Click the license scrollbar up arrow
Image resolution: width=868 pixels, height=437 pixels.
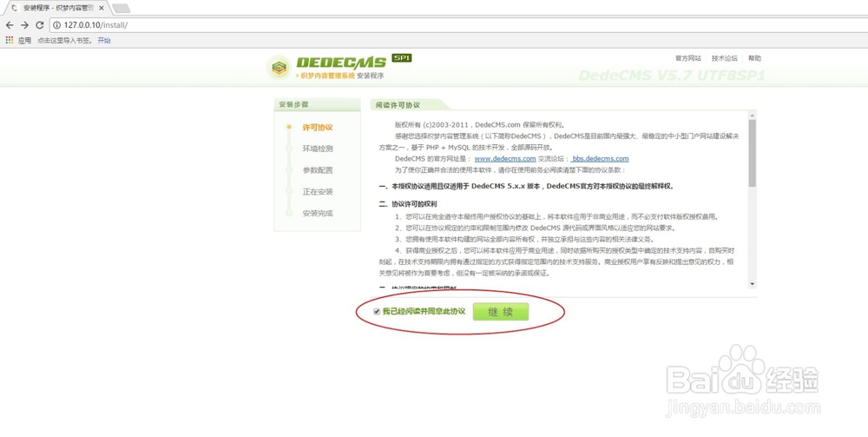click(x=752, y=116)
